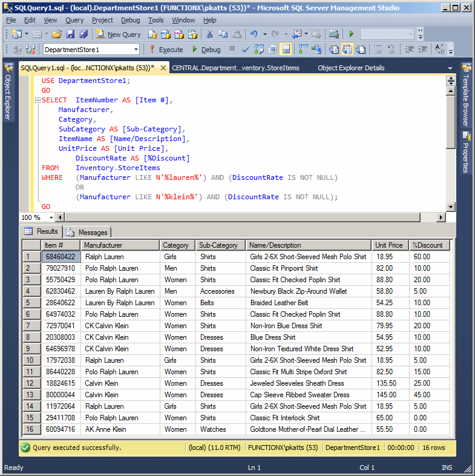Screen dimensions: 475x476
Task: Click the Cut scissors icon
Action: (x=209, y=34)
